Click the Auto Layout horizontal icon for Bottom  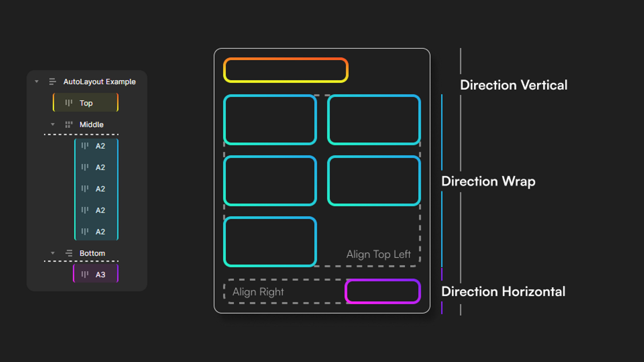(69, 253)
